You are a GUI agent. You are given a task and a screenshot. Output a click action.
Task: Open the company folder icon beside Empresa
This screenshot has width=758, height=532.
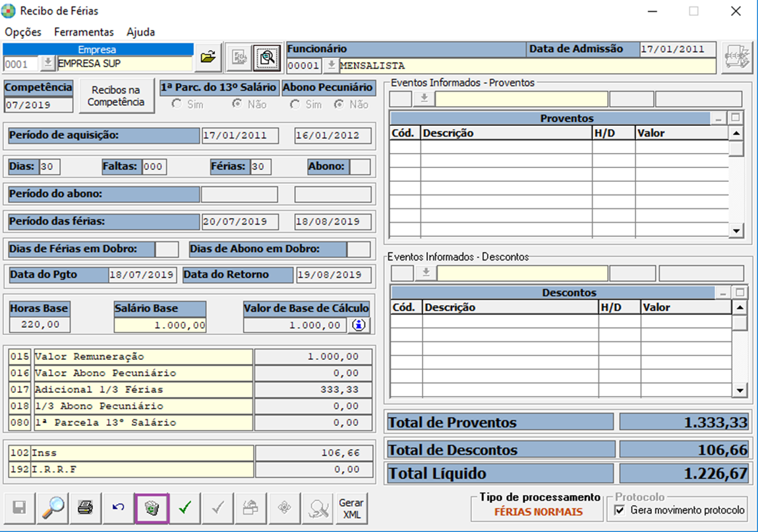coord(208,58)
